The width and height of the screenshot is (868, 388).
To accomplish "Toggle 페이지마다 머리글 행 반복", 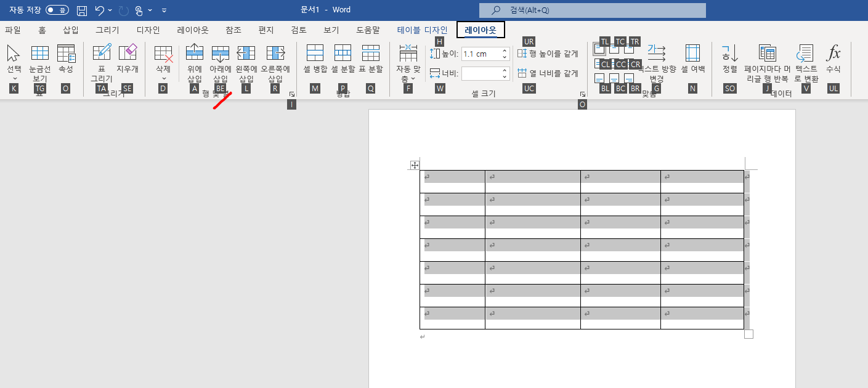I will click(767, 64).
